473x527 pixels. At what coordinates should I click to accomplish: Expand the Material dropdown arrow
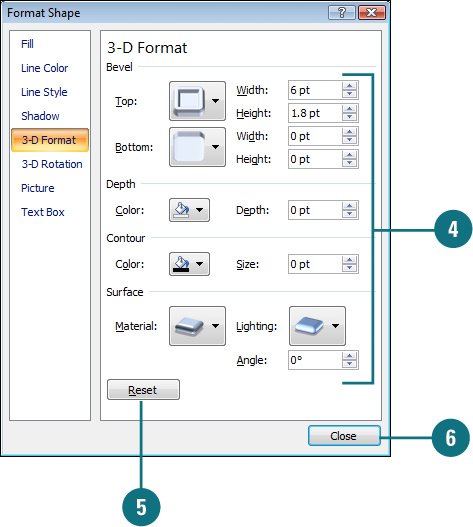pos(215,326)
